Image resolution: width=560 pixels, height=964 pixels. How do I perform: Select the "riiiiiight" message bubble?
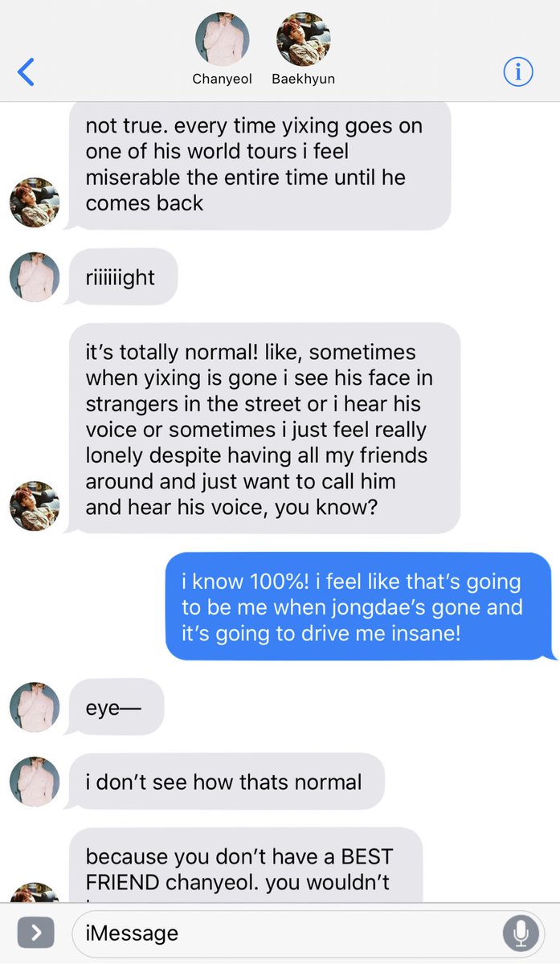pyautogui.click(x=122, y=276)
